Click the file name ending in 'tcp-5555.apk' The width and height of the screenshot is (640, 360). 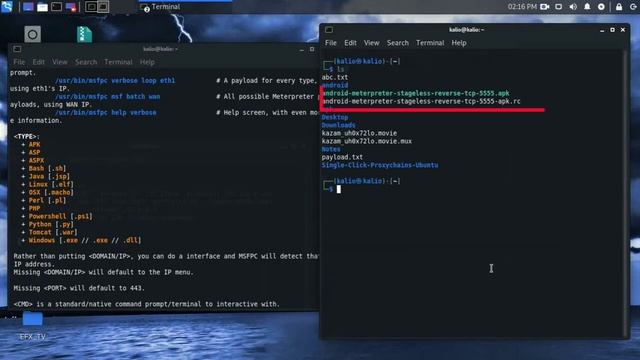click(416, 93)
